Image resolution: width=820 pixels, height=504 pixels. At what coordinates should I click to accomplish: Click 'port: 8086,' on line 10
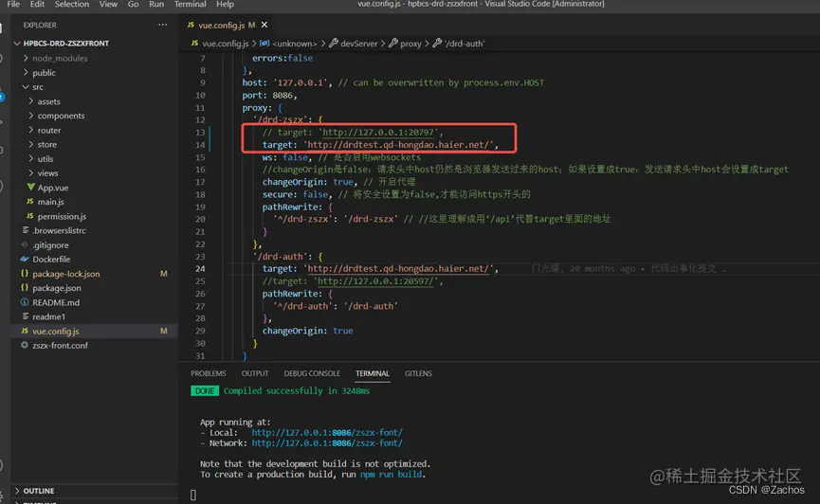tap(269, 95)
